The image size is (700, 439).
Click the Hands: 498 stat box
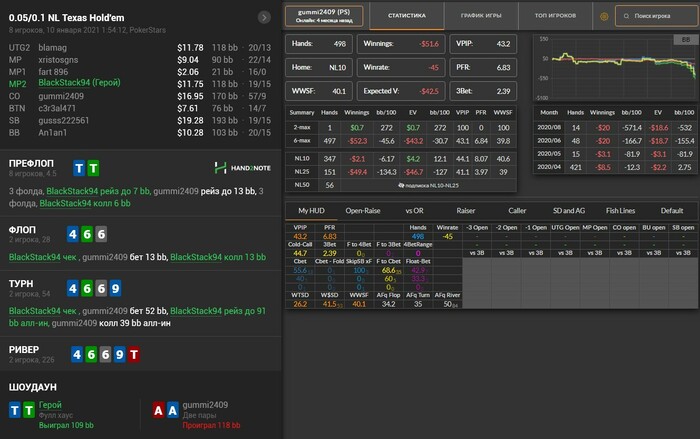click(319, 44)
